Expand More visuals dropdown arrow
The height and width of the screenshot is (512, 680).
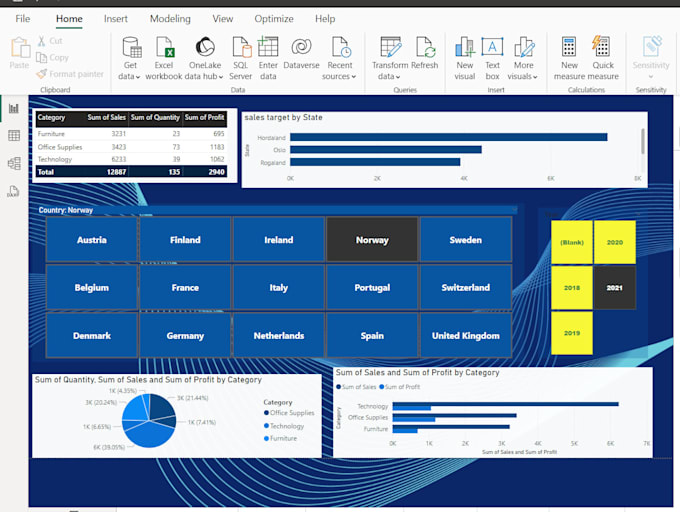point(535,77)
